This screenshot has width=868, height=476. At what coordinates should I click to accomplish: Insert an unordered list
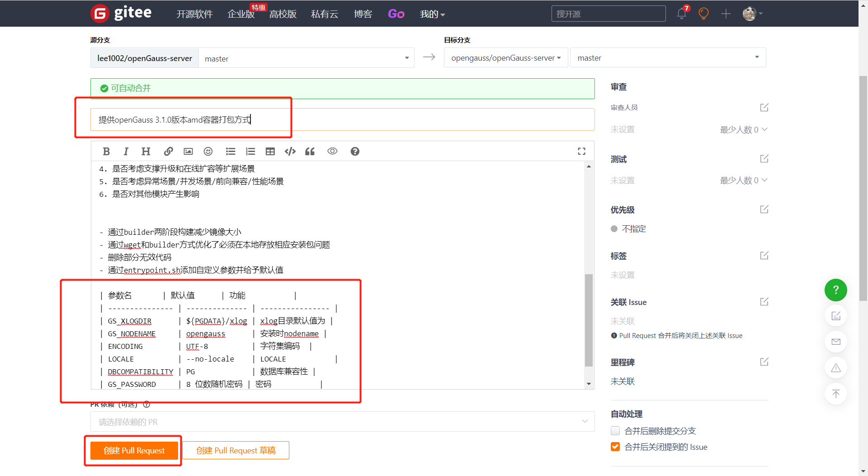(231, 152)
